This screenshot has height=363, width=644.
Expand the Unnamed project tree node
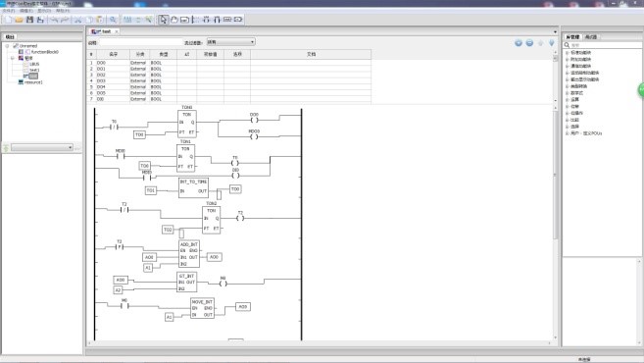[x=7, y=46]
